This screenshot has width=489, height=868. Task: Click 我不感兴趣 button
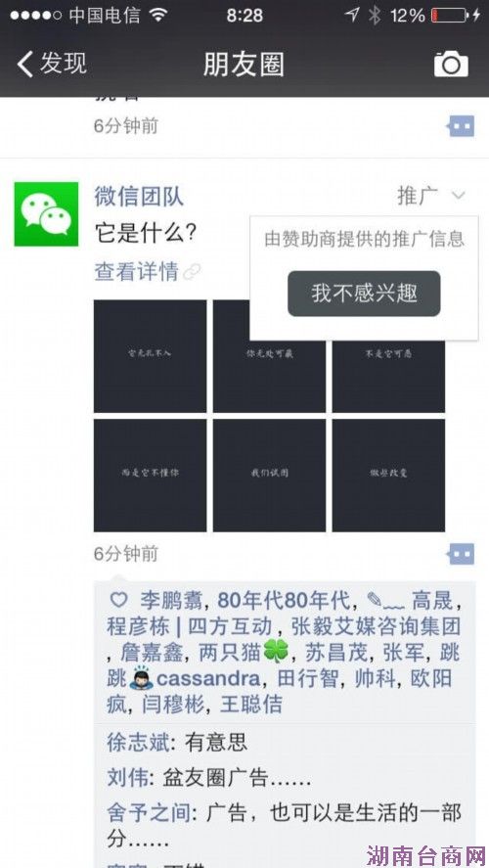click(x=364, y=294)
